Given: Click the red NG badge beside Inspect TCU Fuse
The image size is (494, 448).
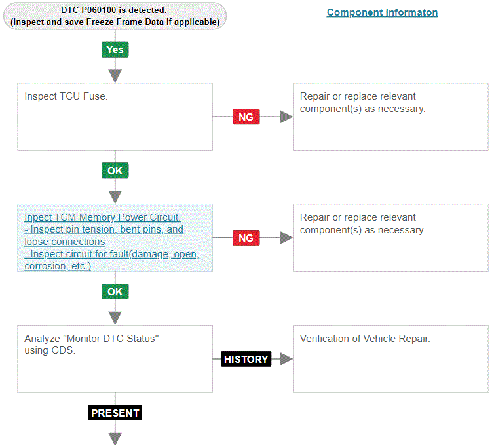Looking at the screenshot, I should (x=246, y=117).
